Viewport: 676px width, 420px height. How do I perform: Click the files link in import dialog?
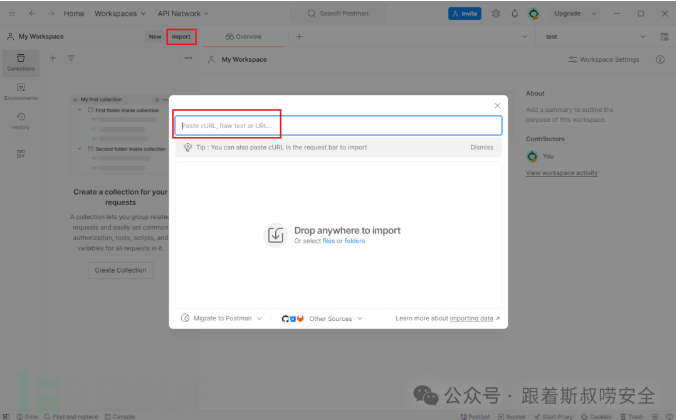329,241
